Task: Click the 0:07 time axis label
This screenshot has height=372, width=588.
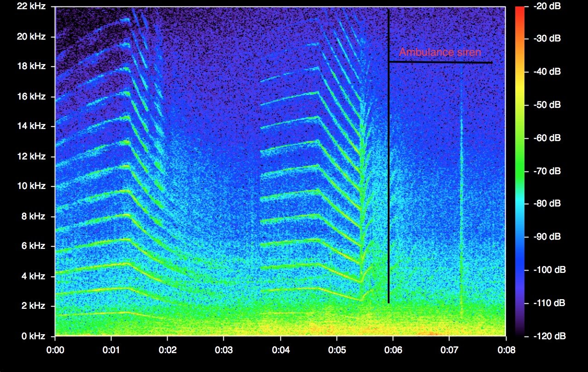Action: point(449,350)
